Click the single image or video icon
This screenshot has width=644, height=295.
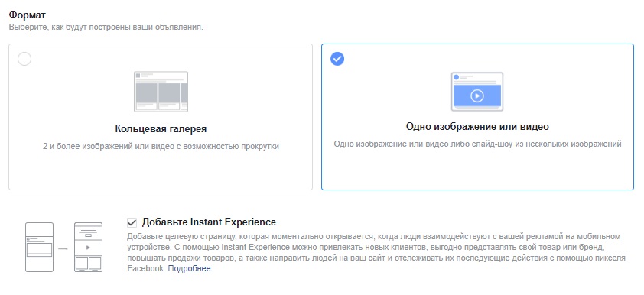coord(476,92)
